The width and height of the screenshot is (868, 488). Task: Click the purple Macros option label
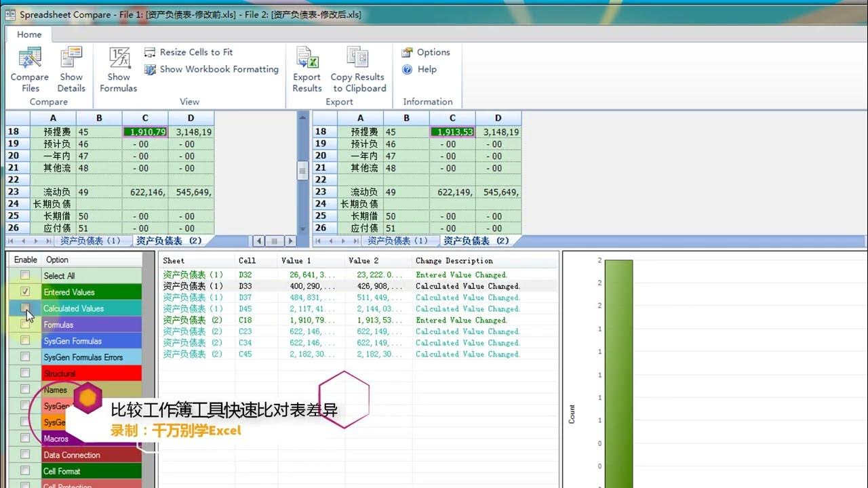click(x=92, y=439)
